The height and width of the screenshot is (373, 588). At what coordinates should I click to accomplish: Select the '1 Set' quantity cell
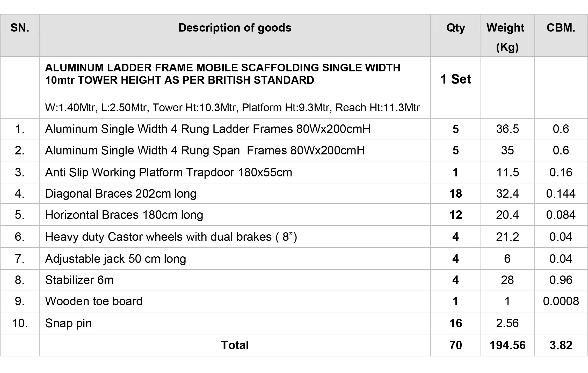coord(456,88)
